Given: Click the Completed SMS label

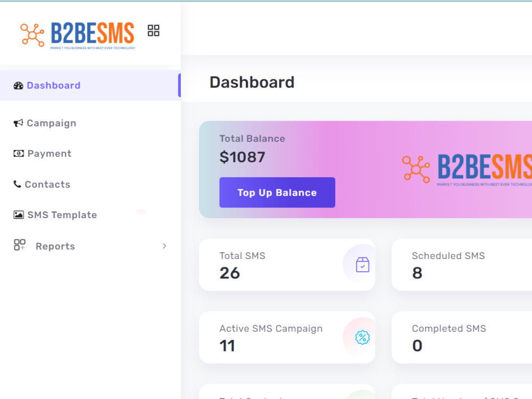Looking at the screenshot, I should (449, 328).
